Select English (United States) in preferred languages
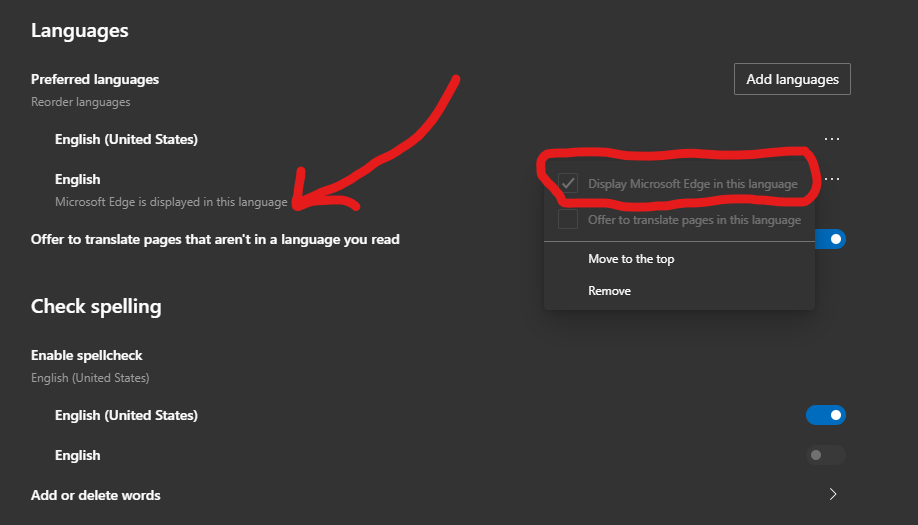The image size is (918, 525). coord(126,139)
